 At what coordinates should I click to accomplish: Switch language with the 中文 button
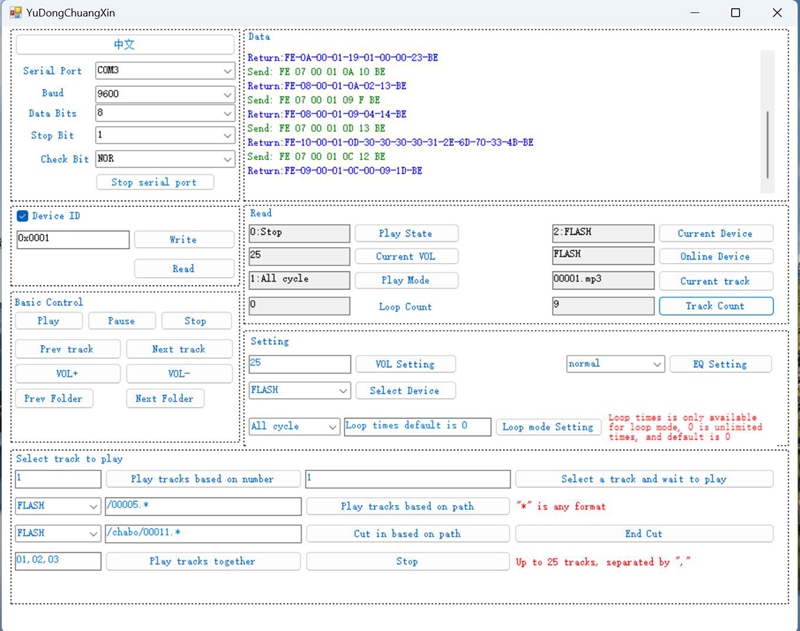125,44
